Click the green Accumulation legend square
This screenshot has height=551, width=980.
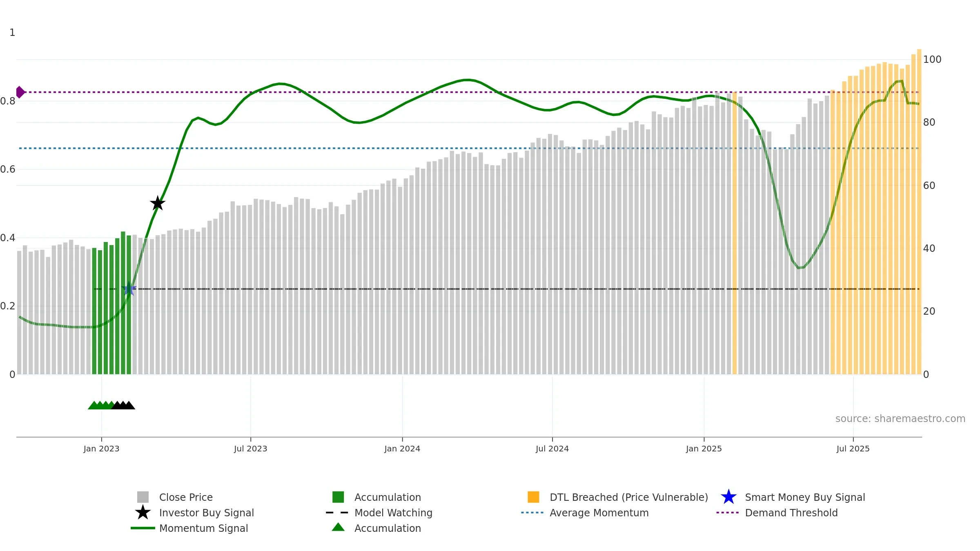click(x=338, y=497)
